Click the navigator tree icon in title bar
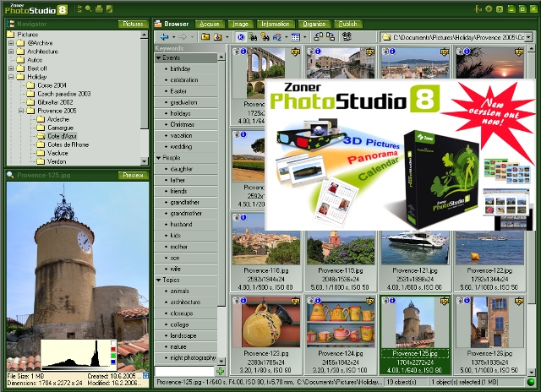The image size is (541, 392). coord(79,9)
